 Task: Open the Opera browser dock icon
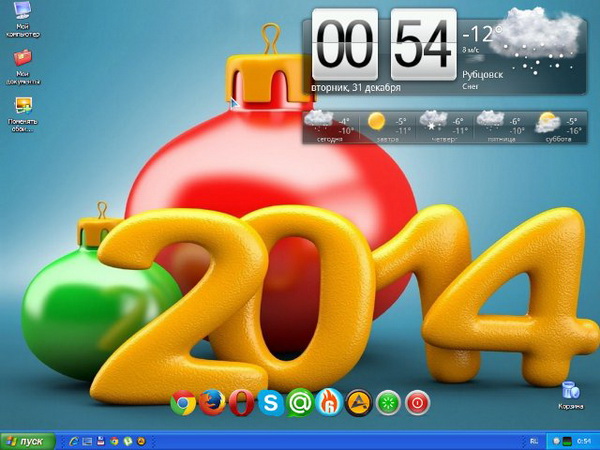(241, 403)
